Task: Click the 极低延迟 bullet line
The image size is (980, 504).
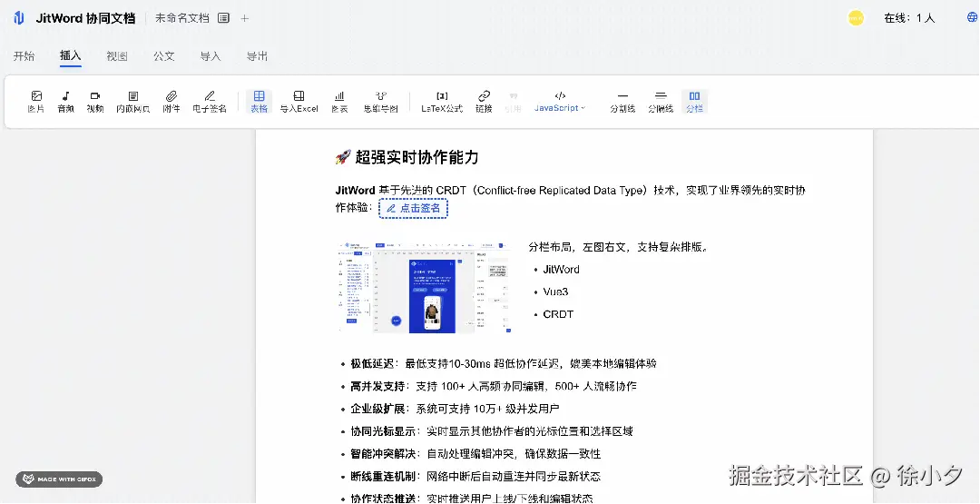Action: tap(503, 364)
